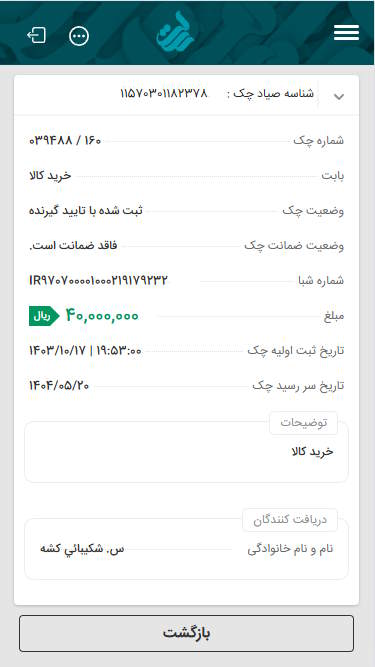
Task: Collapse the Sayad check ID section chevron
Action: [339, 97]
